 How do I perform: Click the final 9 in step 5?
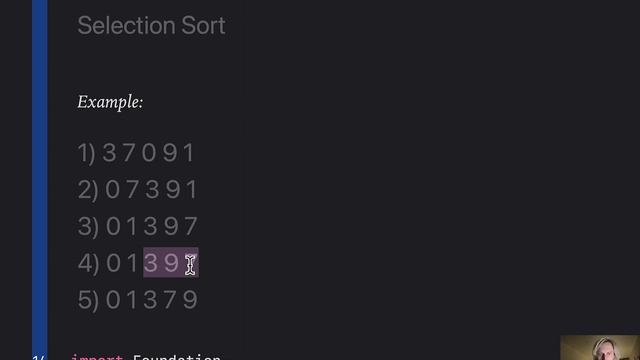click(191, 300)
